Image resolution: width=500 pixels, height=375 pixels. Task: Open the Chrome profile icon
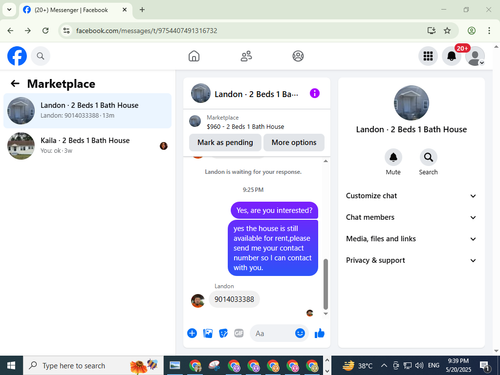pyautogui.click(x=471, y=31)
